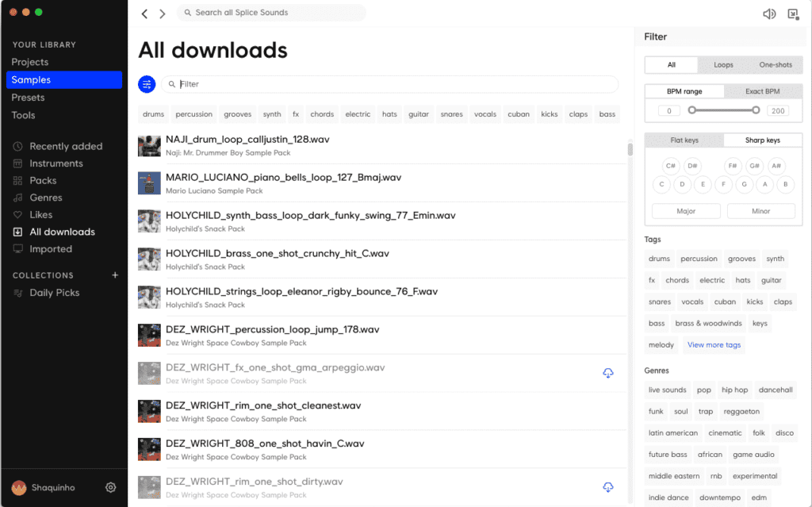The height and width of the screenshot is (507, 812).
Task: Open Projects in library menu
Action: (x=29, y=62)
